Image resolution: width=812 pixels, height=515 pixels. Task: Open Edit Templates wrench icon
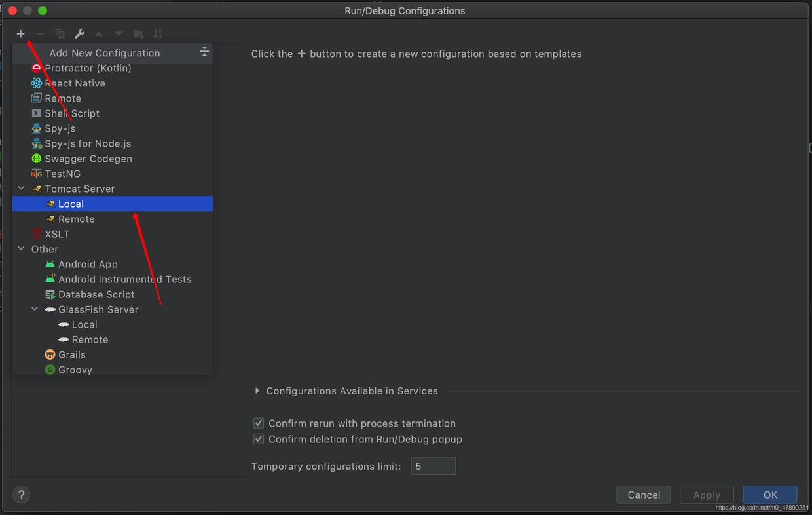pyautogui.click(x=79, y=33)
